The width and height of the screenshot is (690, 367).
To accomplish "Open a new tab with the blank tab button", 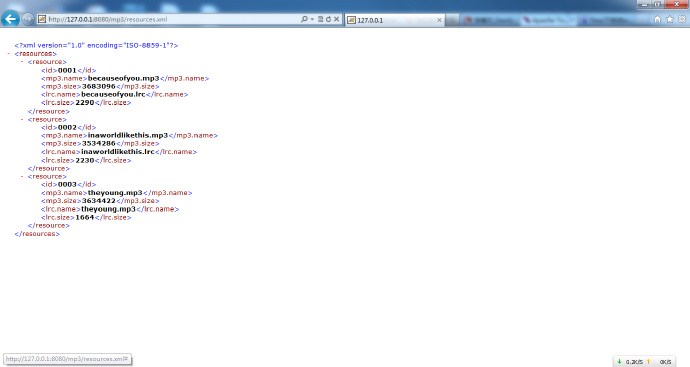I will (452, 20).
